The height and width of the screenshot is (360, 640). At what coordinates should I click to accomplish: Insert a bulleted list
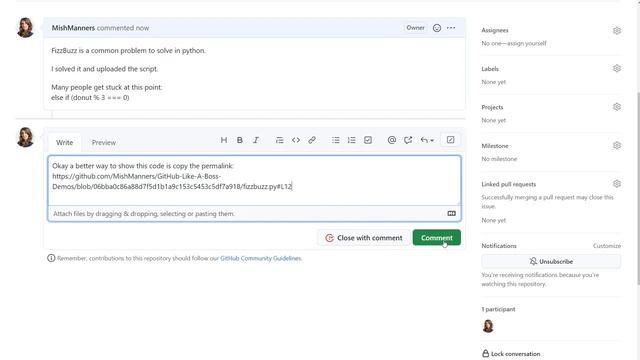pos(336,140)
